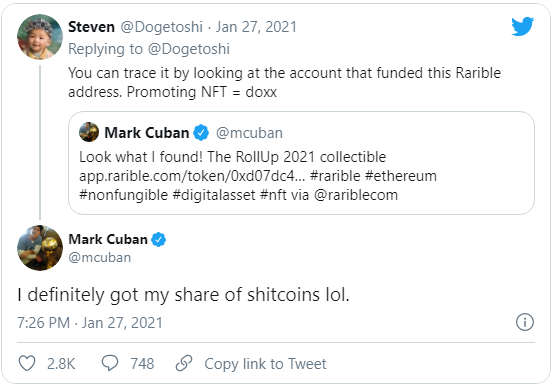
Task: Open the tweet info circle icon
Action: tap(525, 322)
